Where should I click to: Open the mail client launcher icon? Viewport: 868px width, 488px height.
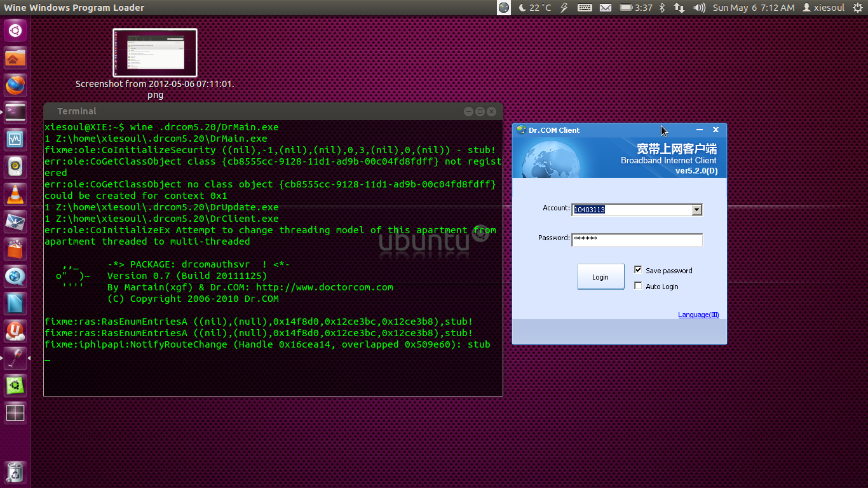point(15,221)
